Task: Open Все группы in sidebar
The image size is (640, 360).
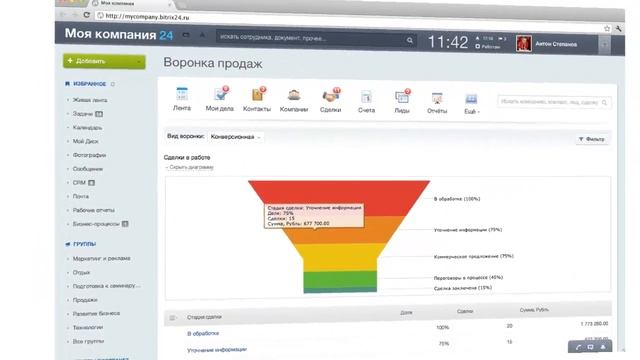Action: pyautogui.click(x=88, y=341)
